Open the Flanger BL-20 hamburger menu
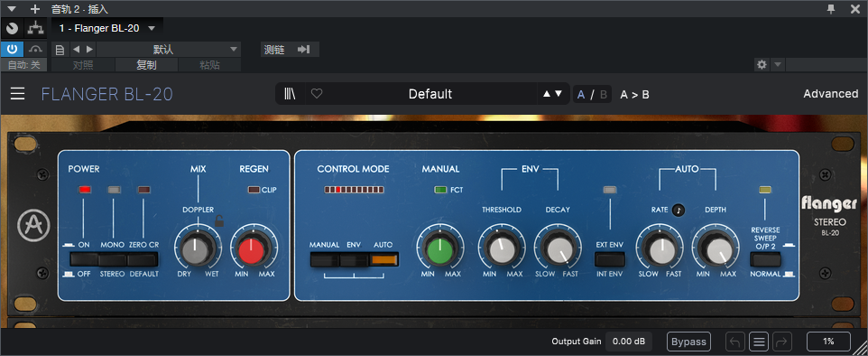Image resolution: width=868 pixels, height=356 pixels. (18, 94)
